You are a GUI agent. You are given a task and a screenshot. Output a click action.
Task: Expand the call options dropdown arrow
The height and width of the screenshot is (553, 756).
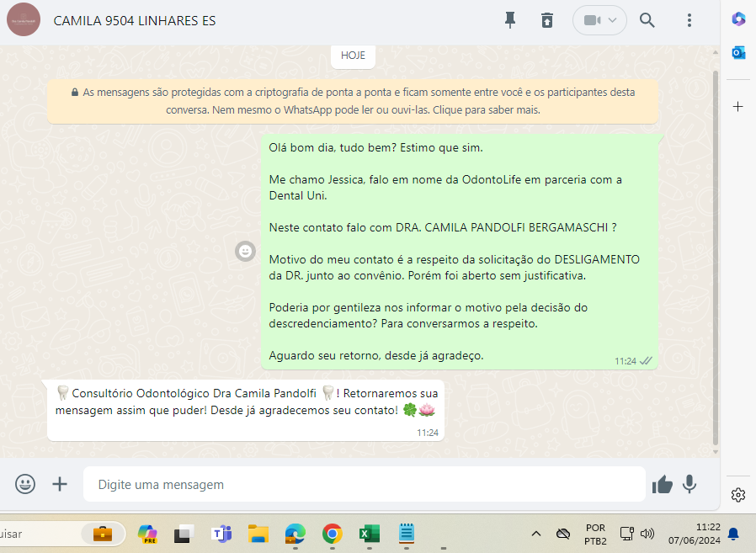[612, 20]
